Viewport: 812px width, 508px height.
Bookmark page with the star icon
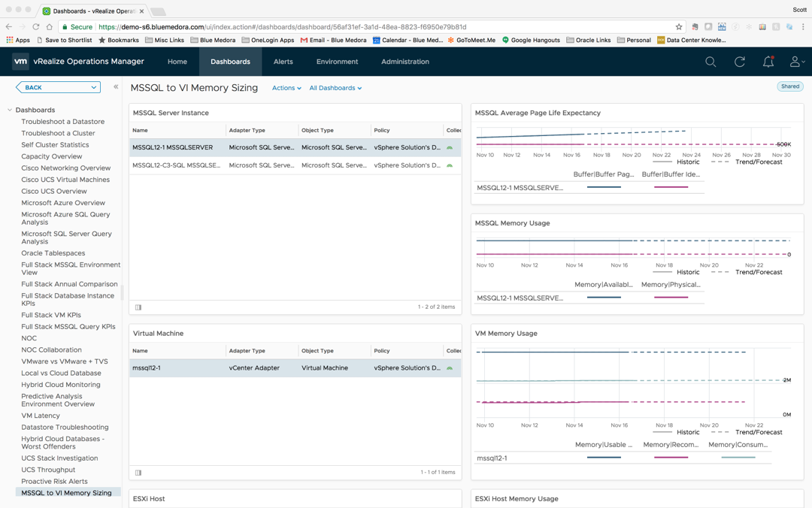coord(679,26)
